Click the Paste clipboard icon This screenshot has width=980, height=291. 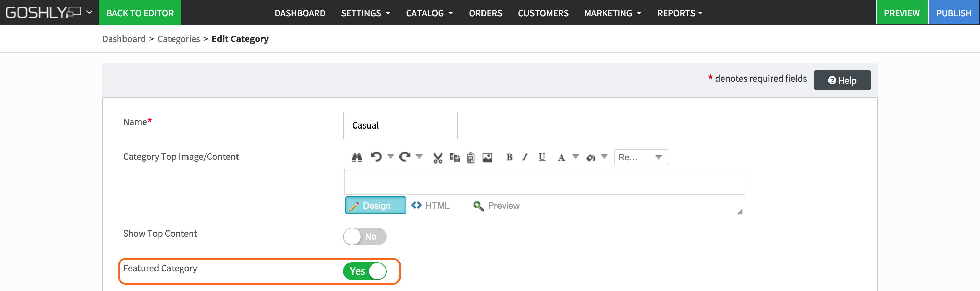471,158
